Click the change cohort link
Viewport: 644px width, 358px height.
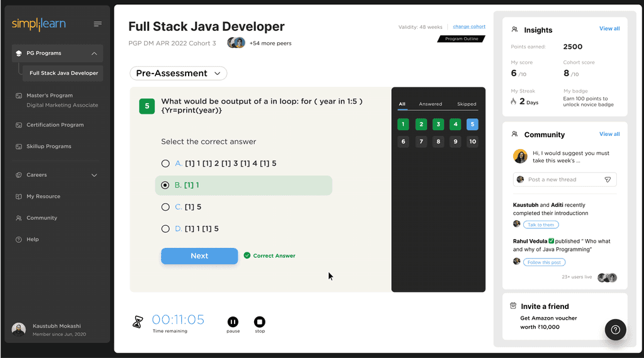coord(469,26)
